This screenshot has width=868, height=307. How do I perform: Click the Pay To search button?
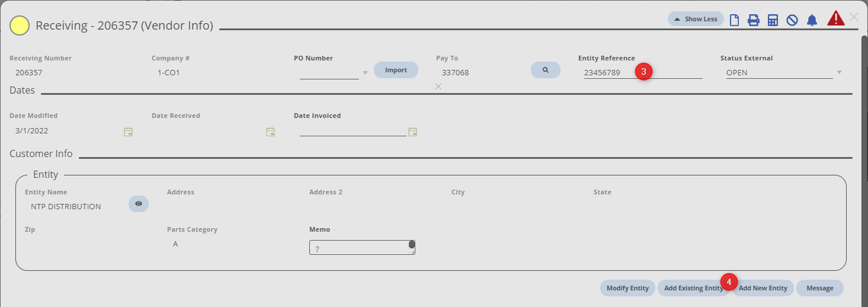point(545,70)
